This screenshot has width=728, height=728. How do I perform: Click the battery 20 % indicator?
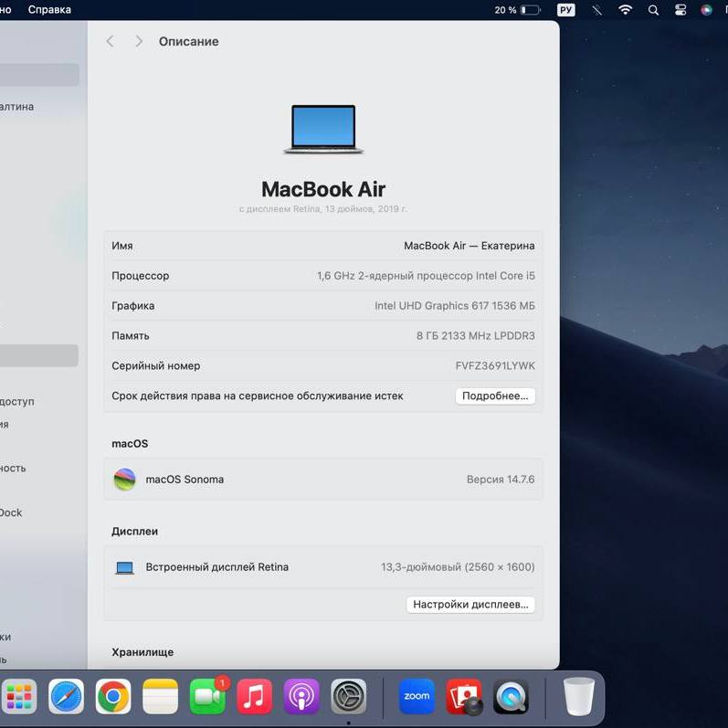coord(518,10)
